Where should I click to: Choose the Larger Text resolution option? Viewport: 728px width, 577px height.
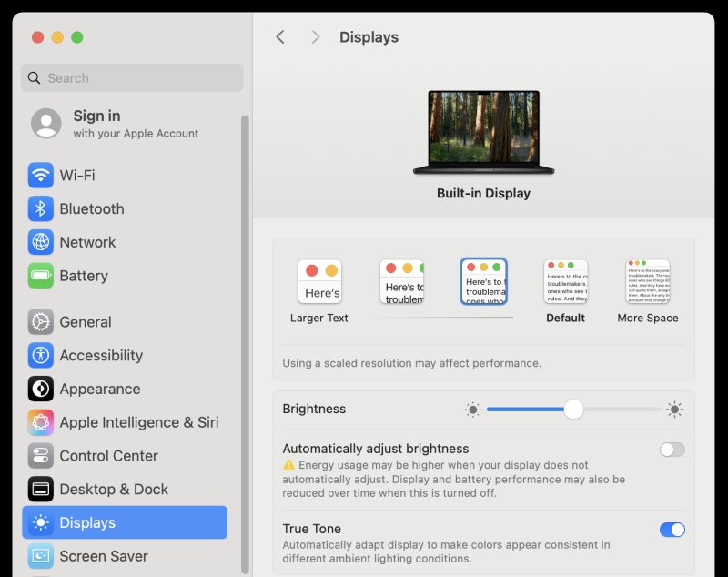pos(319,282)
